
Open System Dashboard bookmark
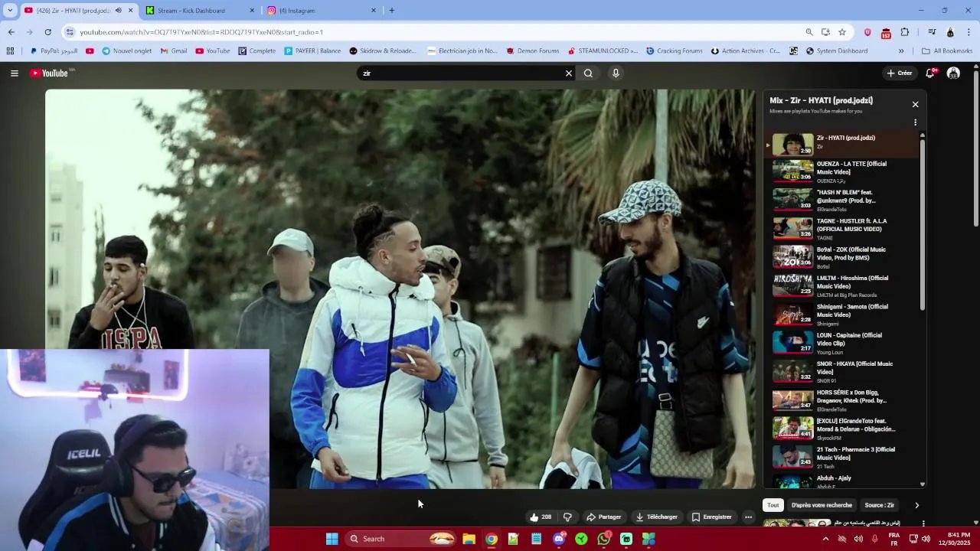[x=836, y=51]
